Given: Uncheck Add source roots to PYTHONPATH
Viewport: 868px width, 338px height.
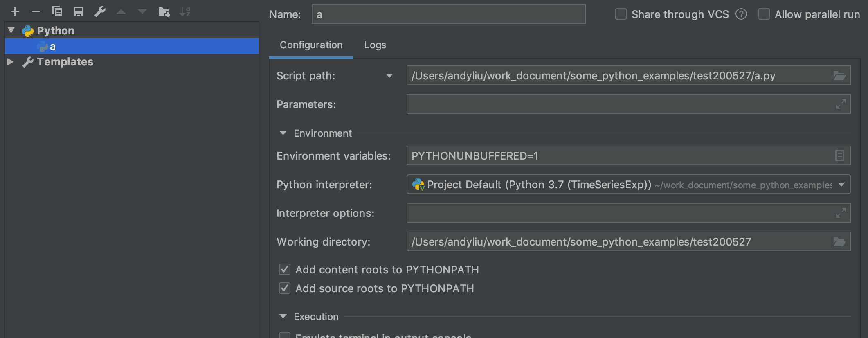Looking at the screenshot, I should (x=285, y=288).
